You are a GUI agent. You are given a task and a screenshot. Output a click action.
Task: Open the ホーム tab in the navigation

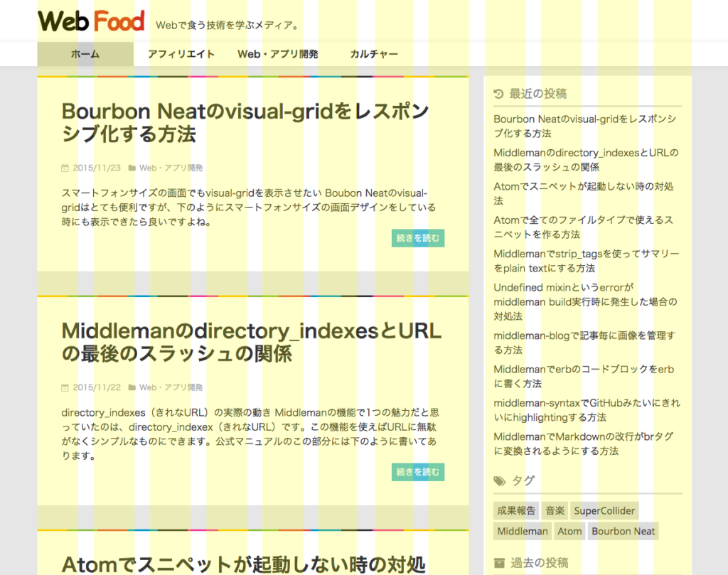coord(85,53)
